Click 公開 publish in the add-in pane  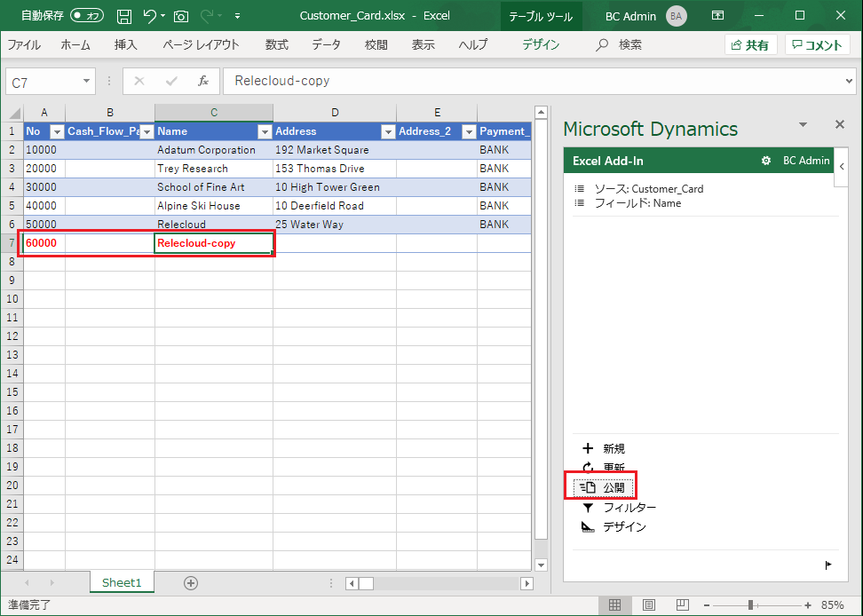(603, 487)
